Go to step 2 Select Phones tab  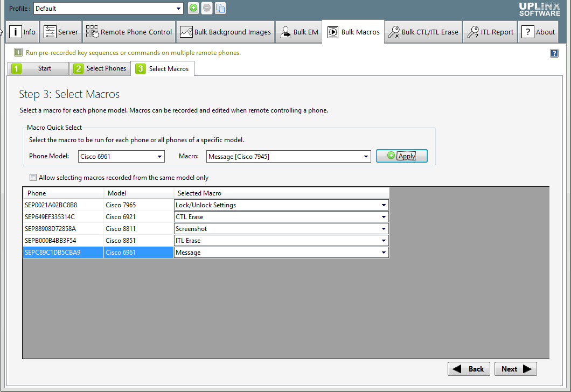coord(100,68)
